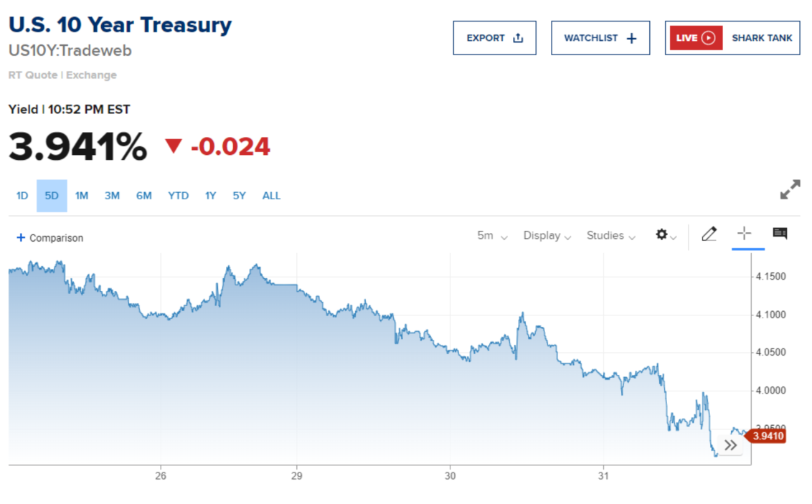This screenshot has width=812, height=504.
Task: Show the ALL time range
Action: pos(271,196)
